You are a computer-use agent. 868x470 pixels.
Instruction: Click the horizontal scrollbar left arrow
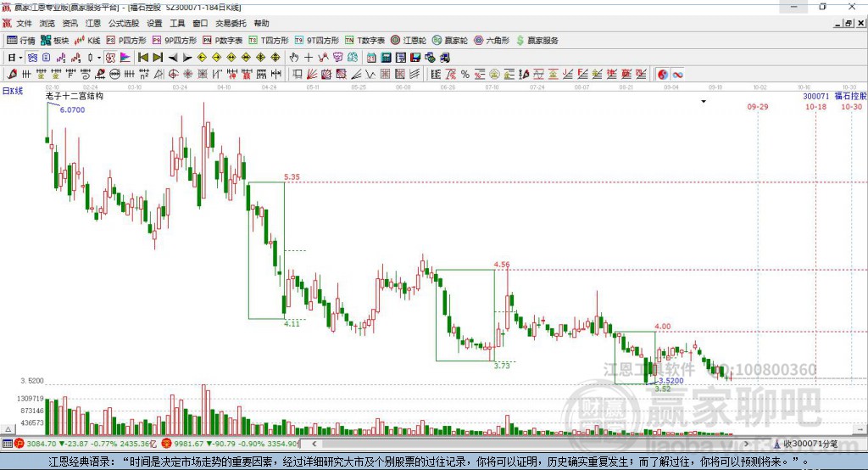click(314, 444)
